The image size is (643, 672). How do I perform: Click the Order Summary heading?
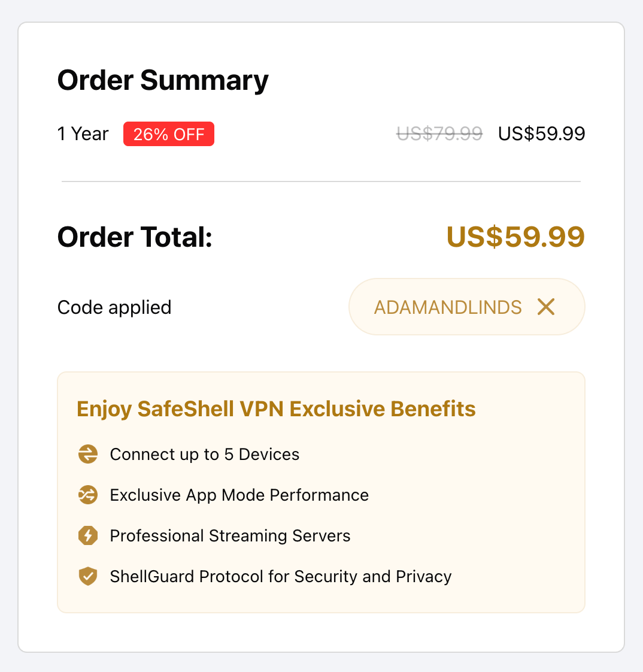[x=163, y=80]
